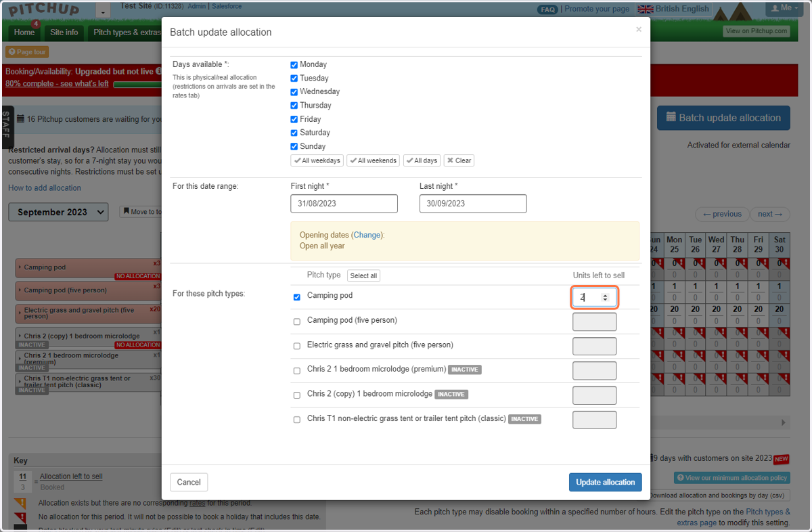Click units field for Chris T1 tent pitch
Screen dimensions: 812x532
594,420
